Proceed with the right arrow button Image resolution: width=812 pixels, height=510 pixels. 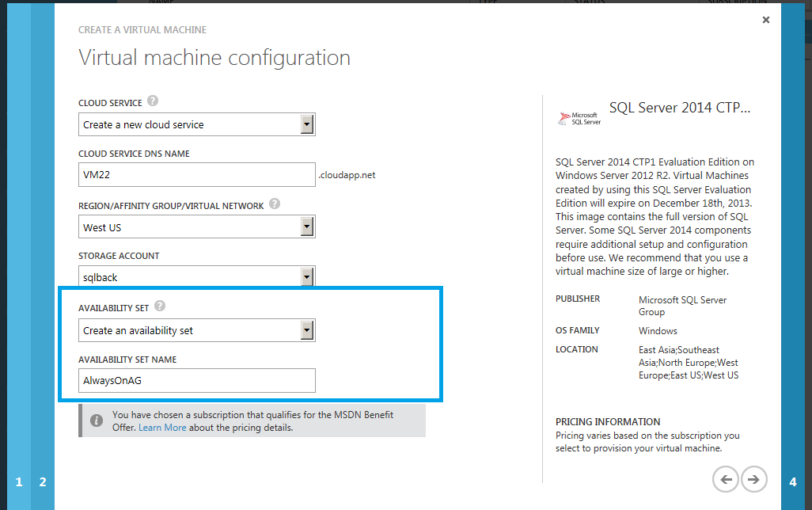click(754, 478)
